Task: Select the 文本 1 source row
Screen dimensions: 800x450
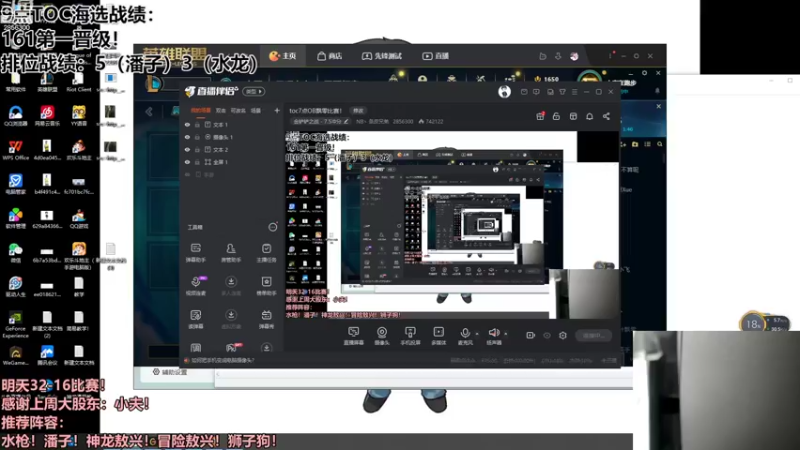Action: coord(231,124)
